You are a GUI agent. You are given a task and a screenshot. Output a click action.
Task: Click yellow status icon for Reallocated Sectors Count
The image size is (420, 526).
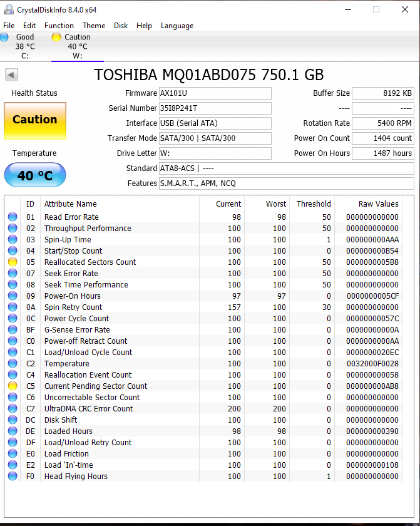pyautogui.click(x=13, y=262)
